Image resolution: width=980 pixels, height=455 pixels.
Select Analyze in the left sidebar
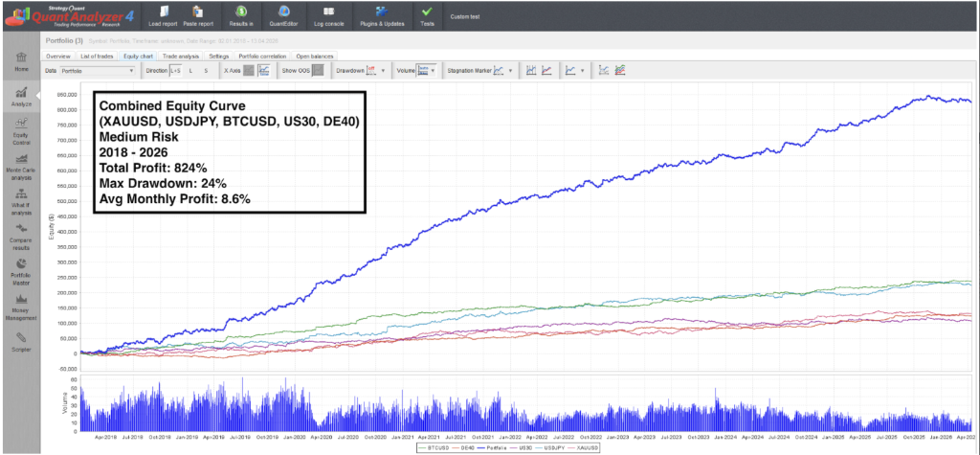coord(21,97)
